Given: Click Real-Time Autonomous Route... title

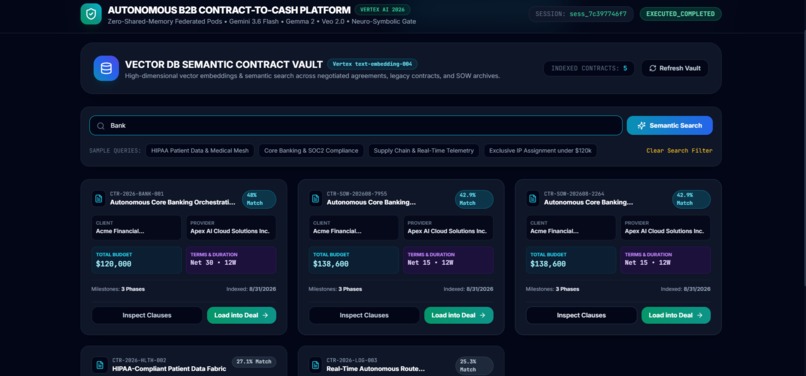Looking at the screenshot, I should coord(376,369).
